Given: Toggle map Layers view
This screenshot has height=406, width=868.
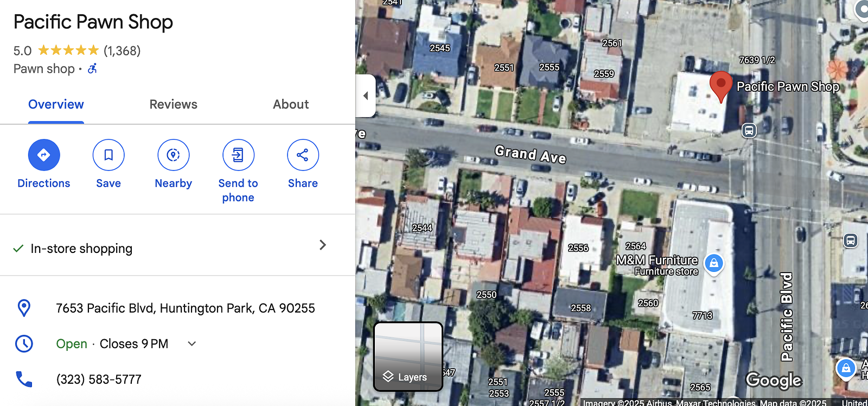Looking at the screenshot, I should (x=408, y=357).
